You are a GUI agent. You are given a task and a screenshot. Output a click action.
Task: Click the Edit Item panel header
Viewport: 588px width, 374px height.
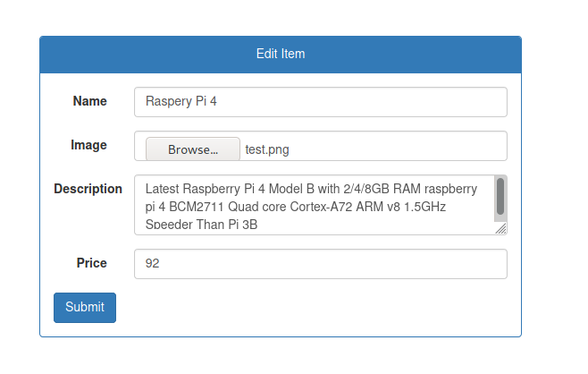(281, 54)
